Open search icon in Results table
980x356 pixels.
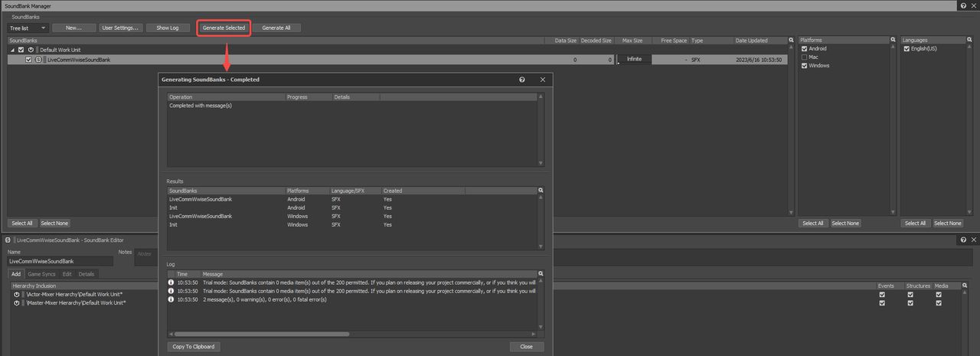(541, 191)
